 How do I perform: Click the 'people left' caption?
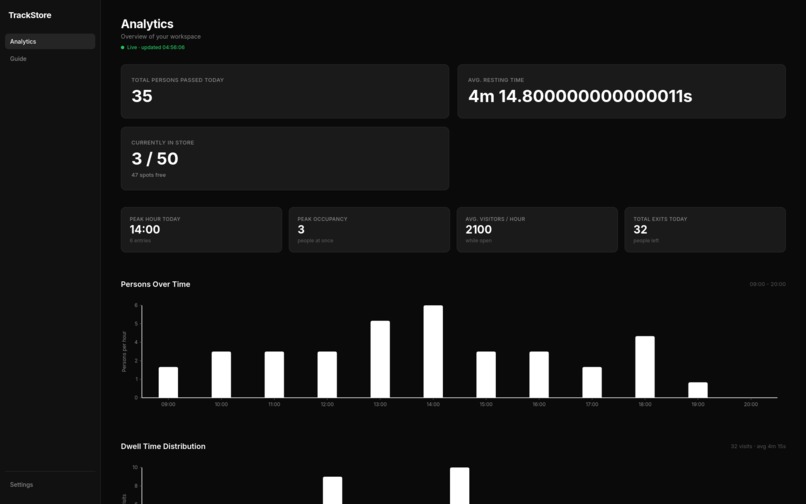click(646, 241)
